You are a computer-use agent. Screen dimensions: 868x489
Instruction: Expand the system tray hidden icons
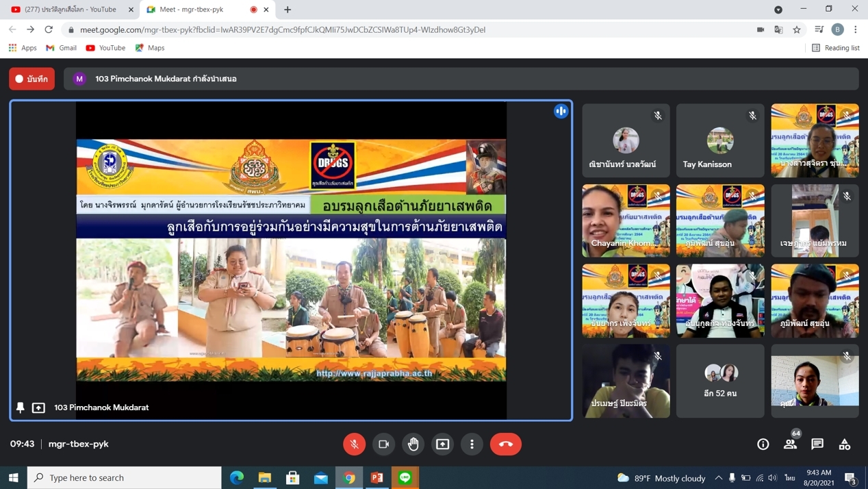click(718, 477)
